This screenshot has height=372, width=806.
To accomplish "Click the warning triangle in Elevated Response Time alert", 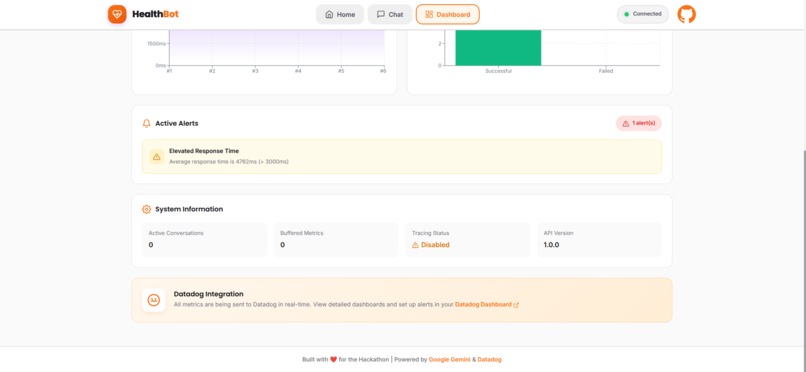I will (157, 157).
